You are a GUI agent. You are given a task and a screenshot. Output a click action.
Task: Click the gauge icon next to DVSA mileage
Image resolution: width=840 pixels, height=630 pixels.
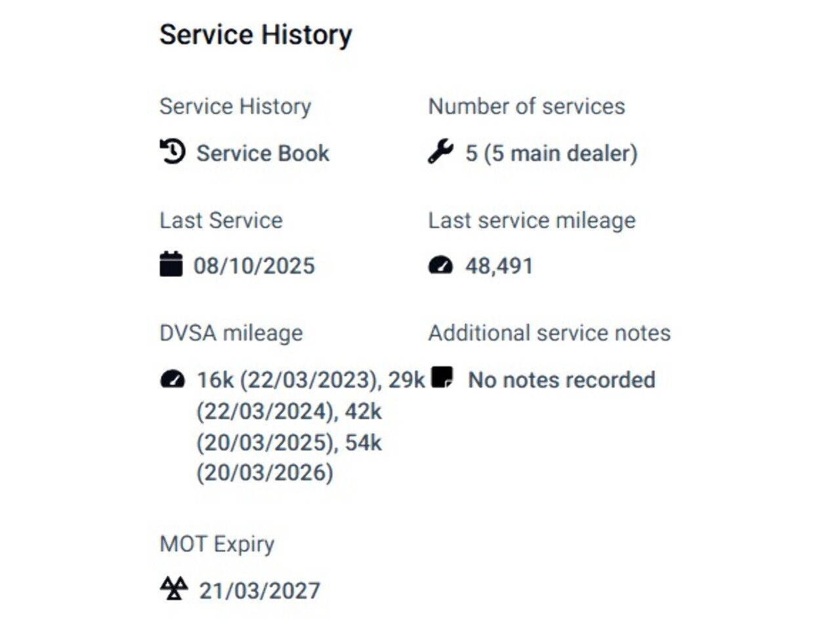pyautogui.click(x=173, y=379)
